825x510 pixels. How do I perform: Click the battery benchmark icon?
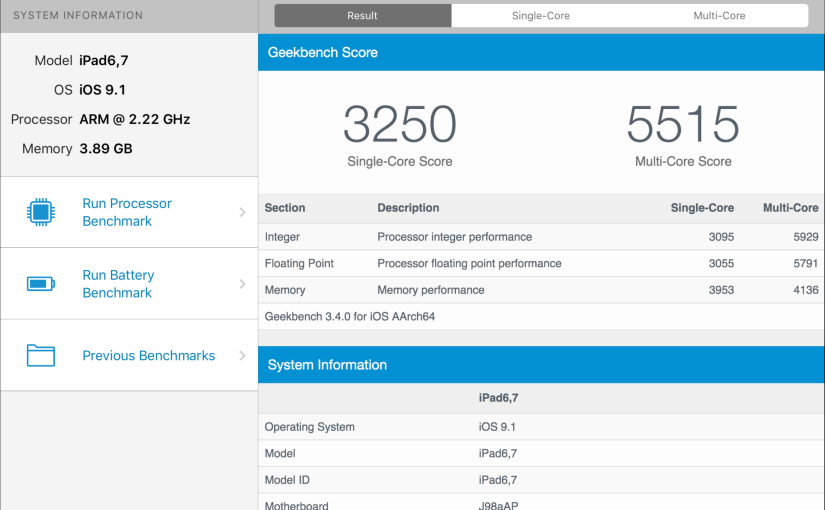point(41,284)
